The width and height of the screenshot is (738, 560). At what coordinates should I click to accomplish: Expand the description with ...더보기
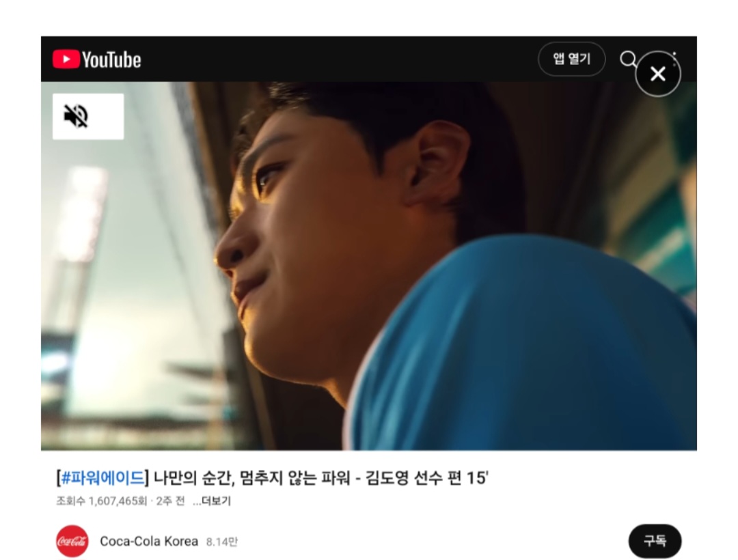[x=212, y=501]
